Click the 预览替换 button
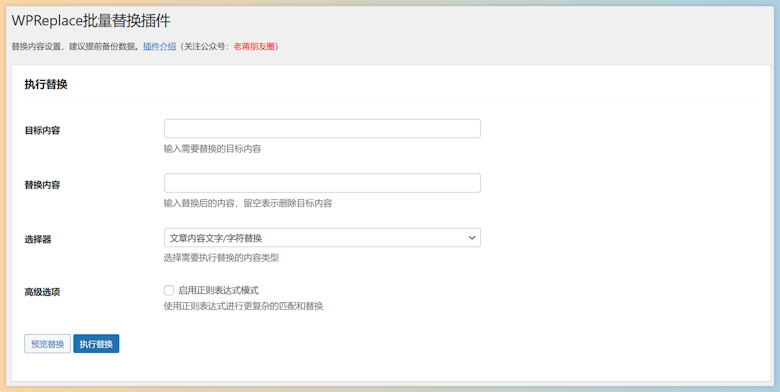This screenshot has height=392, width=780. [x=47, y=344]
